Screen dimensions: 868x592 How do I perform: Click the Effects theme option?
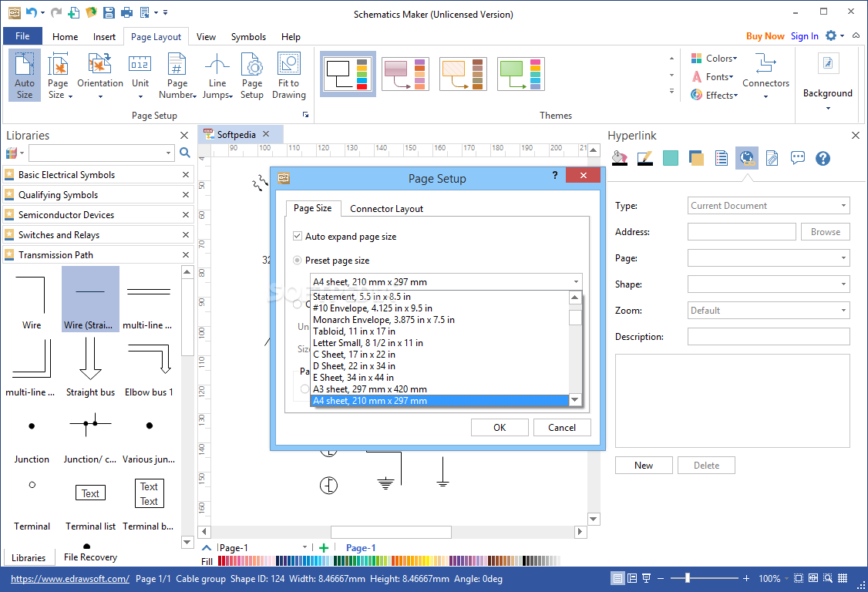pos(714,96)
